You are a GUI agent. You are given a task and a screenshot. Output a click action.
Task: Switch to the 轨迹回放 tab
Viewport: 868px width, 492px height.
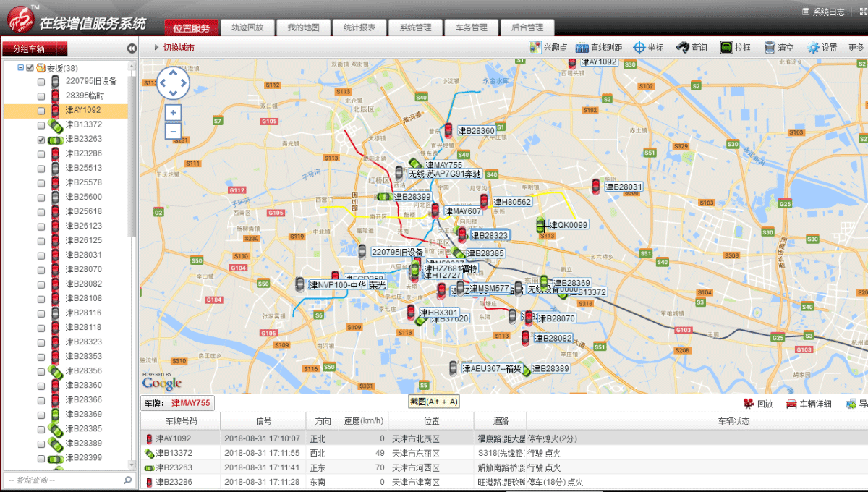pos(247,28)
